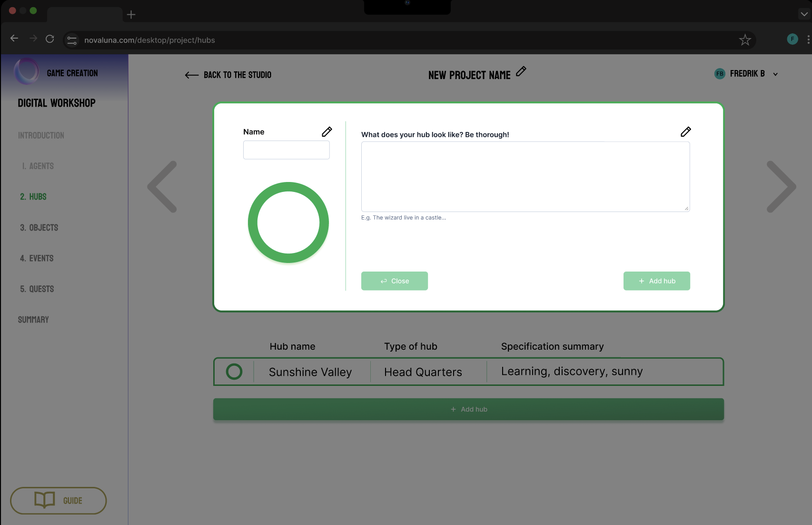Open the Guide from the sidebar
Screen dimensions: 812x525
pyautogui.click(x=58, y=500)
